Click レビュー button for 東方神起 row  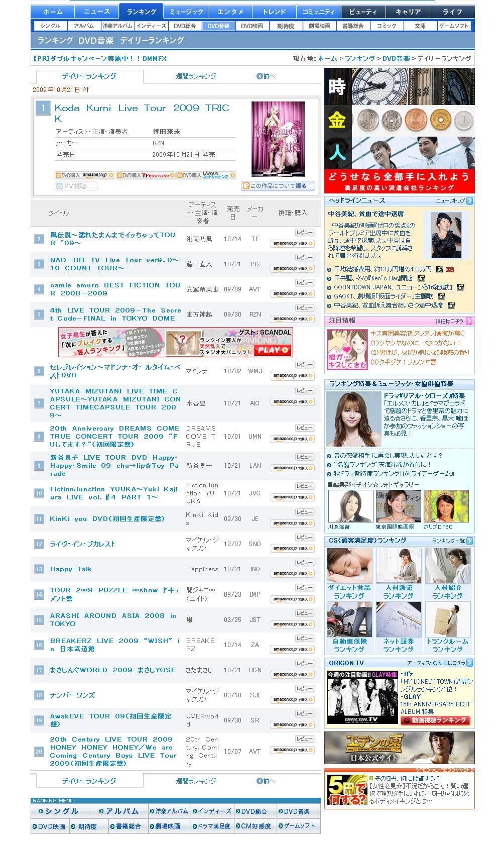click(x=304, y=308)
